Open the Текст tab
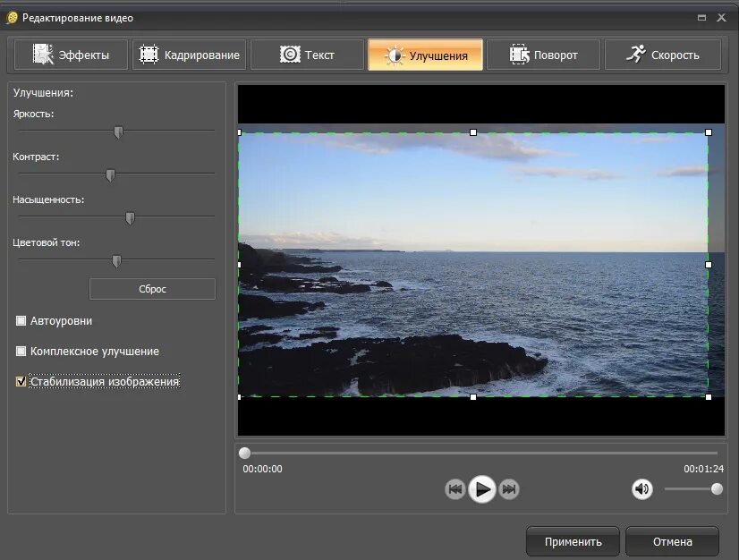Image resolution: width=739 pixels, height=560 pixels. pos(307,55)
